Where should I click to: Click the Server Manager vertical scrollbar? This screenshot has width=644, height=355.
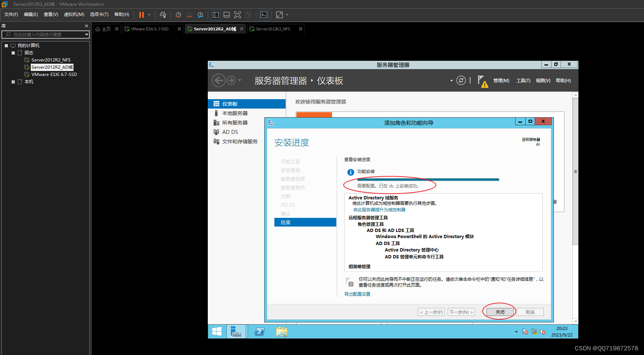coord(575,172)
